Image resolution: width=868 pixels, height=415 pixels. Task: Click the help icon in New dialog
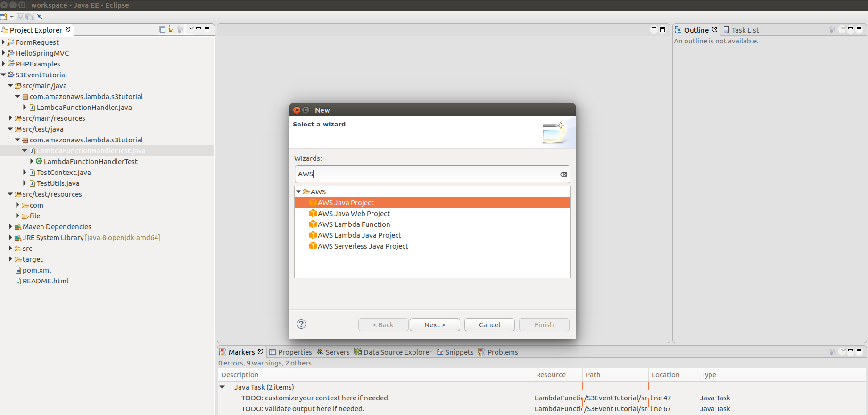(301, 324)
